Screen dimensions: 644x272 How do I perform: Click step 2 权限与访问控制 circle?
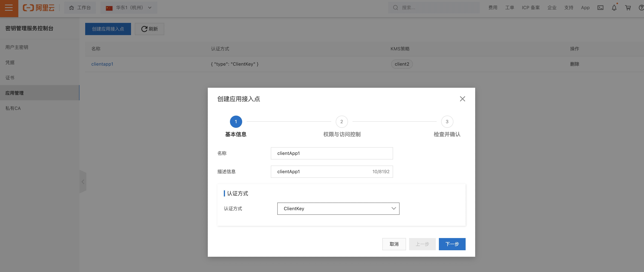click(x=341, y=122)
